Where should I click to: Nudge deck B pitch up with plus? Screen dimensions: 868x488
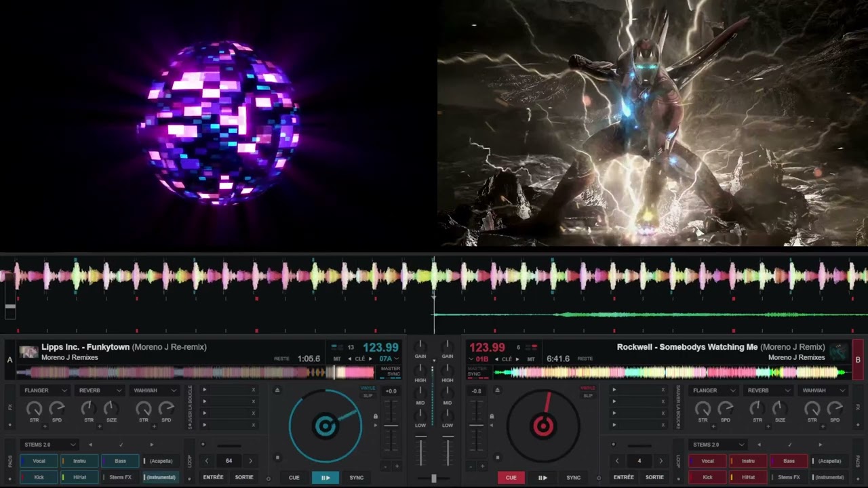click(x=481, y=466)
